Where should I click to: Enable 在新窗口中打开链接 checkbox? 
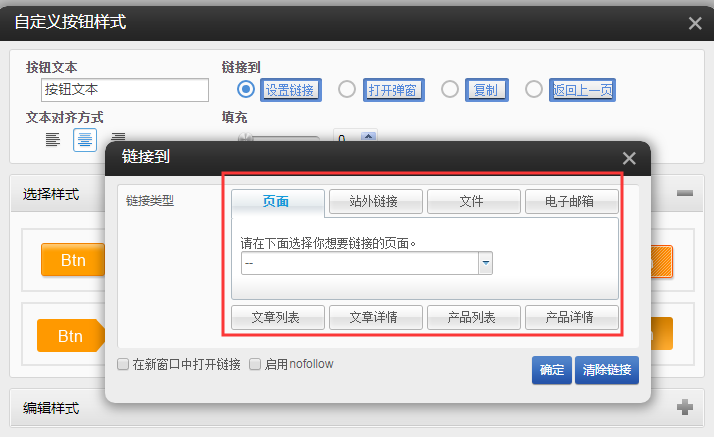click(123, 365)
